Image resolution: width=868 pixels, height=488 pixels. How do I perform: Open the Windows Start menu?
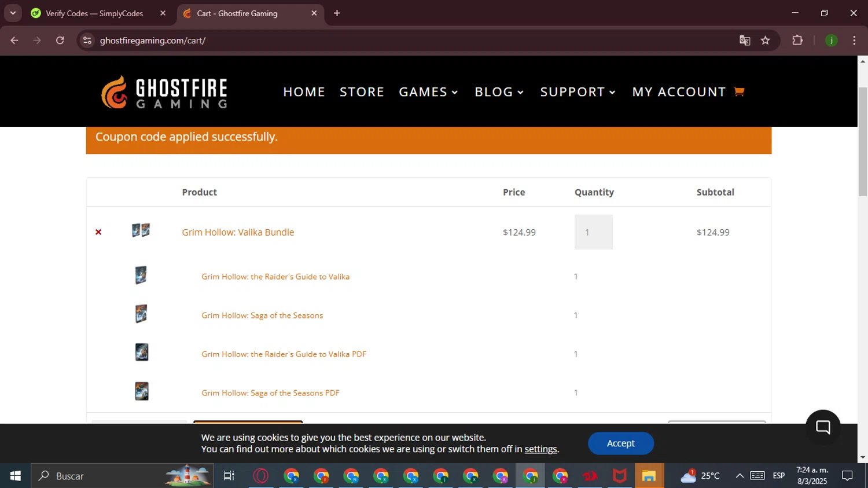[x=15, y=476]
